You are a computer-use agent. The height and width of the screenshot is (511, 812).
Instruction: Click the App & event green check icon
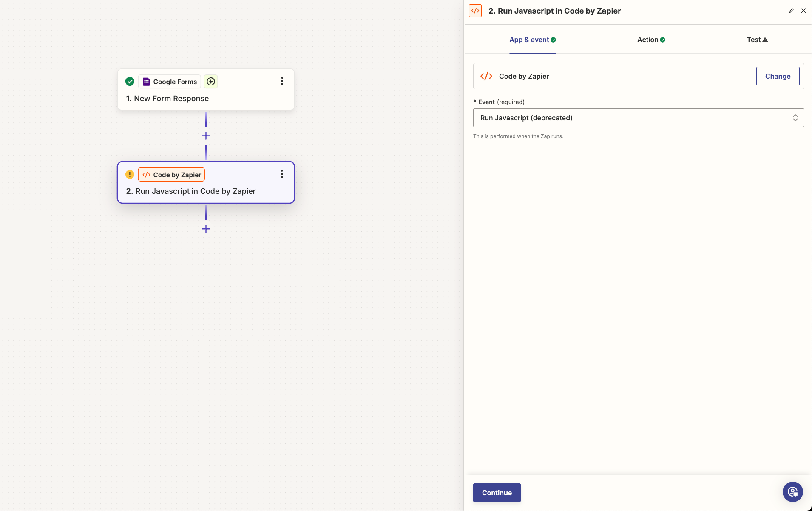[x=554, y=40]
